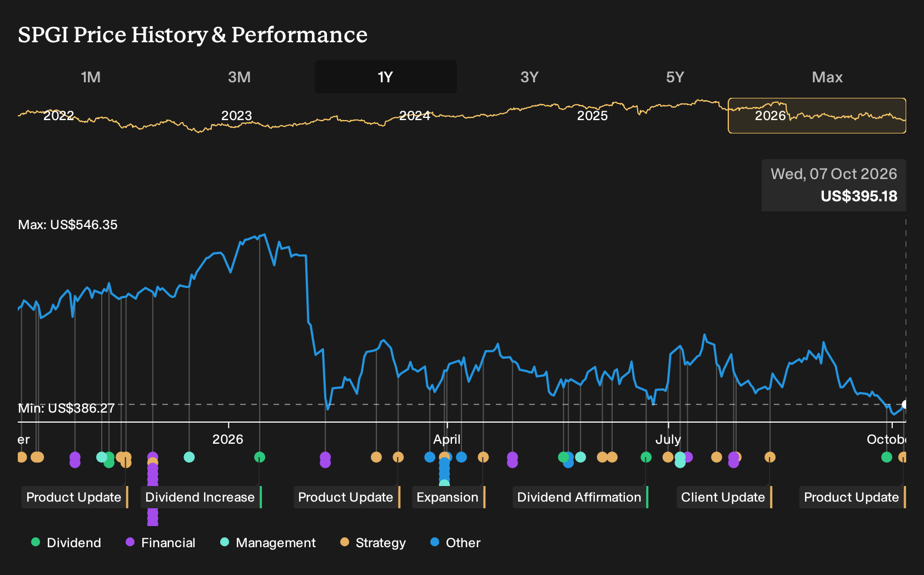
Task: Click orange Strategy marker linked to Expansion tag
Action: click(483, 457)
